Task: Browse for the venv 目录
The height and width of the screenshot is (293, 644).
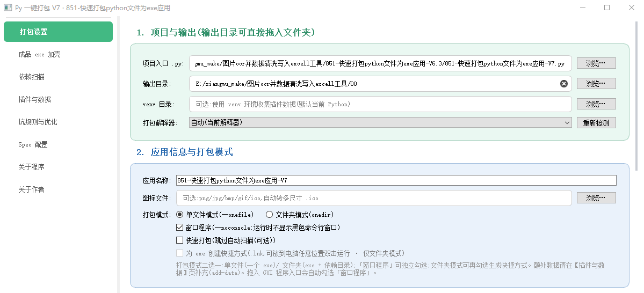Action: tap(596, 104)
